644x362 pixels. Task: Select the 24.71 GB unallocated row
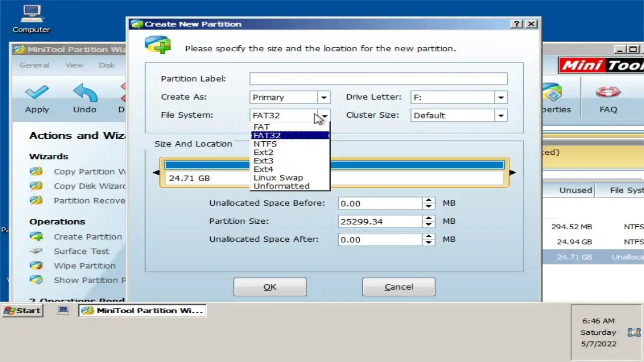pos(593,257)
